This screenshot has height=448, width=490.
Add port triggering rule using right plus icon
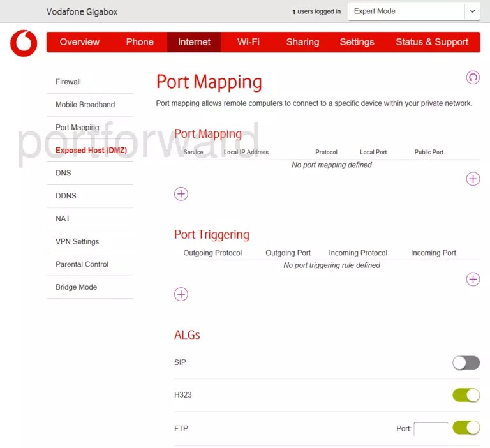tap(473, 279)
